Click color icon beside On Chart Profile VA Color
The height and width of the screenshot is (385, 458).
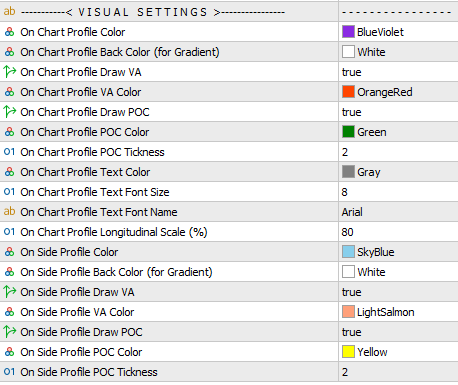click(10, 92)
